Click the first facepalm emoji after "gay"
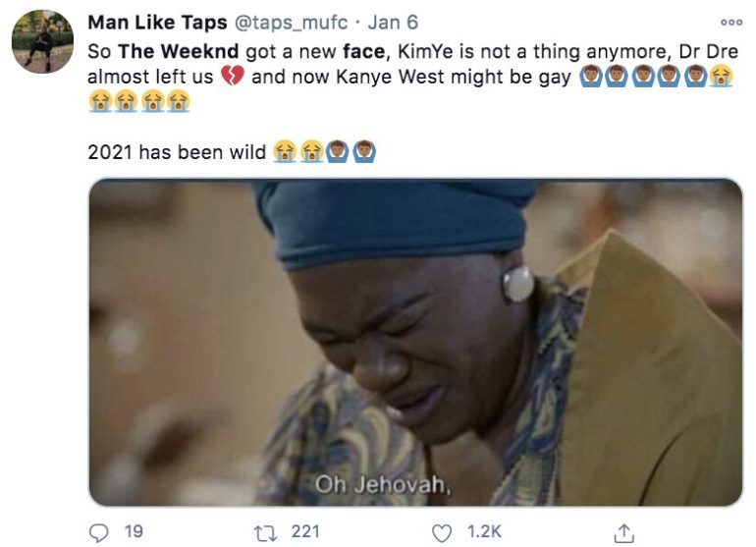The height and width of the screenshot is (547, 756). coord(590,76)
